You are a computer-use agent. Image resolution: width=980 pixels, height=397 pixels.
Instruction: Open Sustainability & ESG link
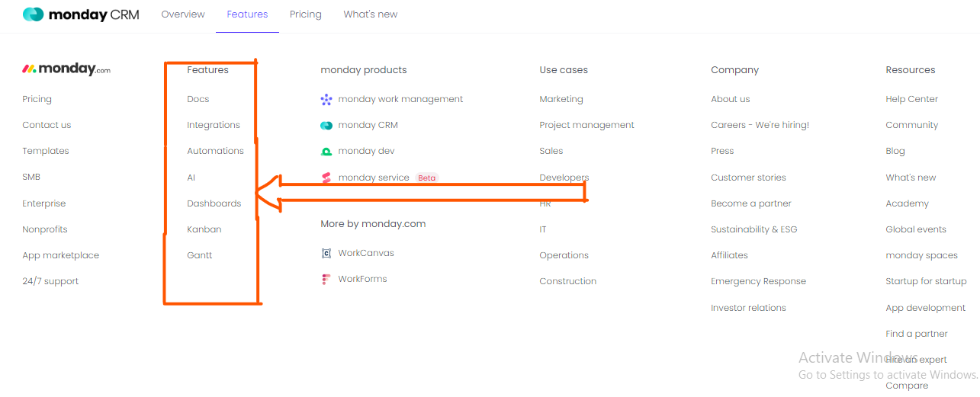click(754, 229)
